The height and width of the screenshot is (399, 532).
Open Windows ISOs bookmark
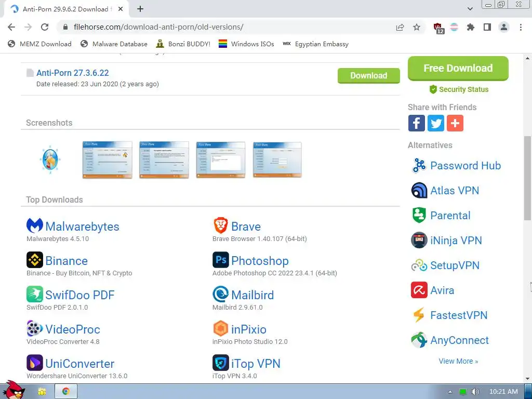246,44
